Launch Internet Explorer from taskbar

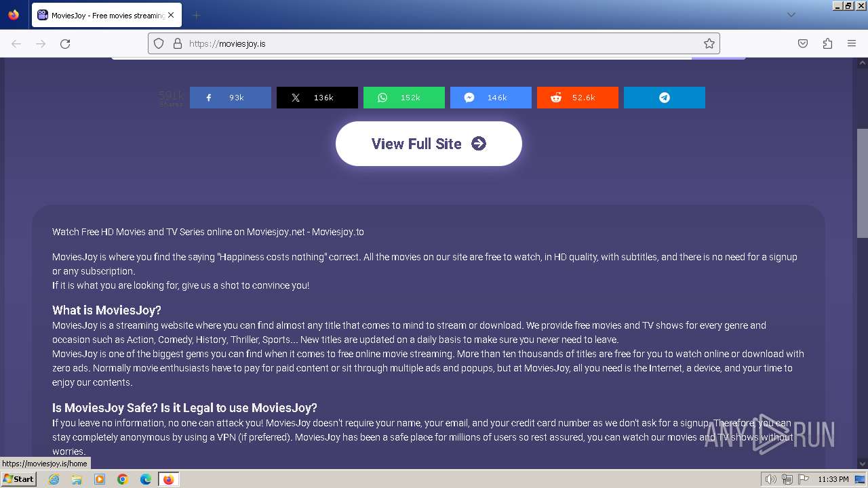click(x=54, y=479)
